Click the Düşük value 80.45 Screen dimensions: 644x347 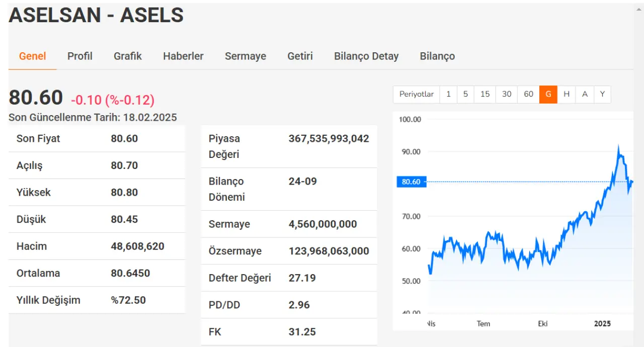pyautogui.click(x=124, y=219)
